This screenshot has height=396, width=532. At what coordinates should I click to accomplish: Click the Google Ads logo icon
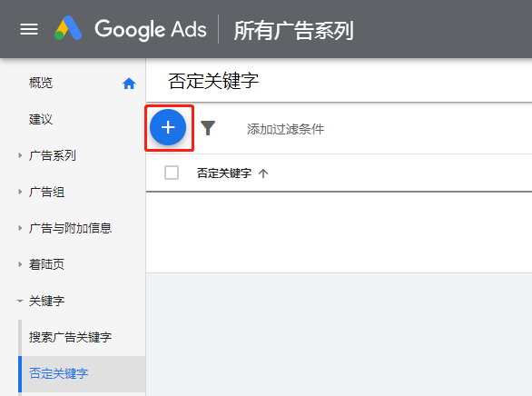pyautogui.click(x=68, y=28)
